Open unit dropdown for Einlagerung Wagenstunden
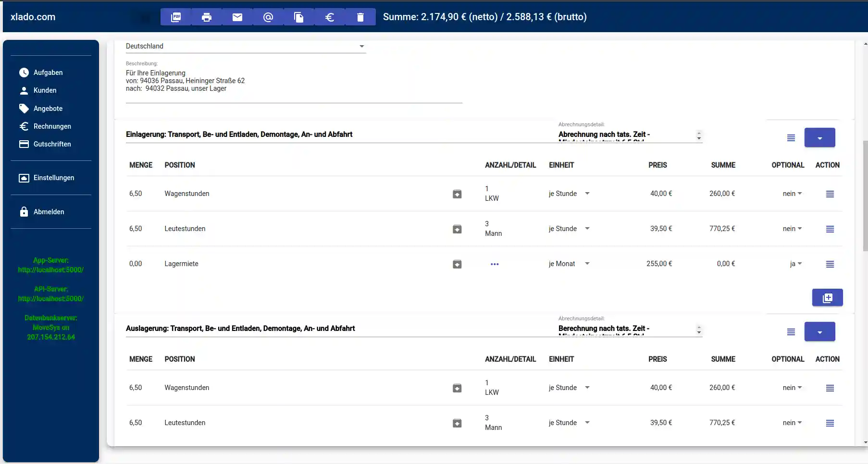Viewport: 868px width, 464px height. coord(569,194)
